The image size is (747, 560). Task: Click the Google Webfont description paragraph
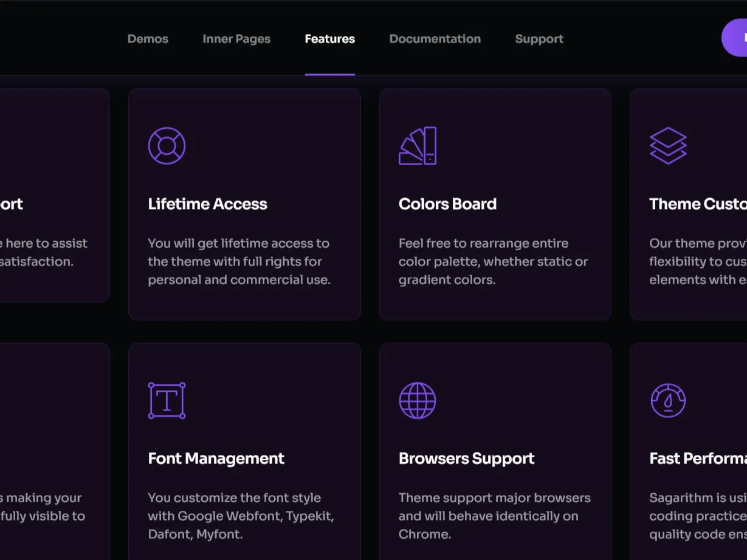pos(241,516)
